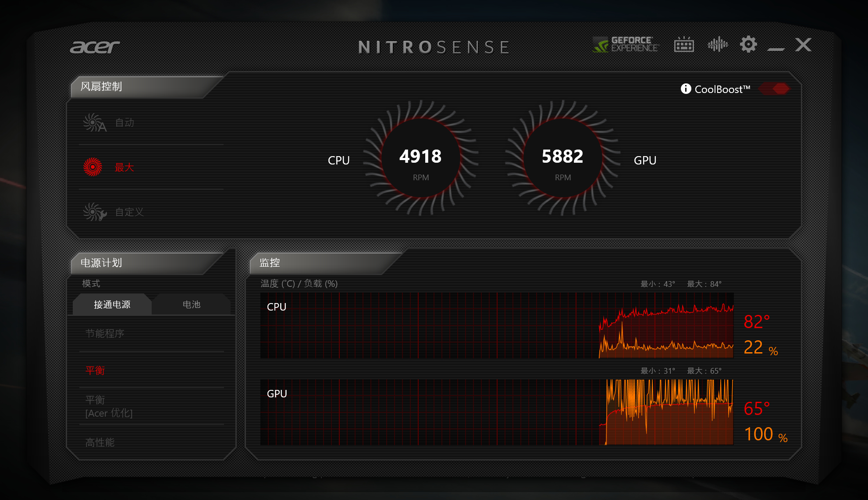
Task: Click the 电源计划 panel header
Action: tap(147, 263)
